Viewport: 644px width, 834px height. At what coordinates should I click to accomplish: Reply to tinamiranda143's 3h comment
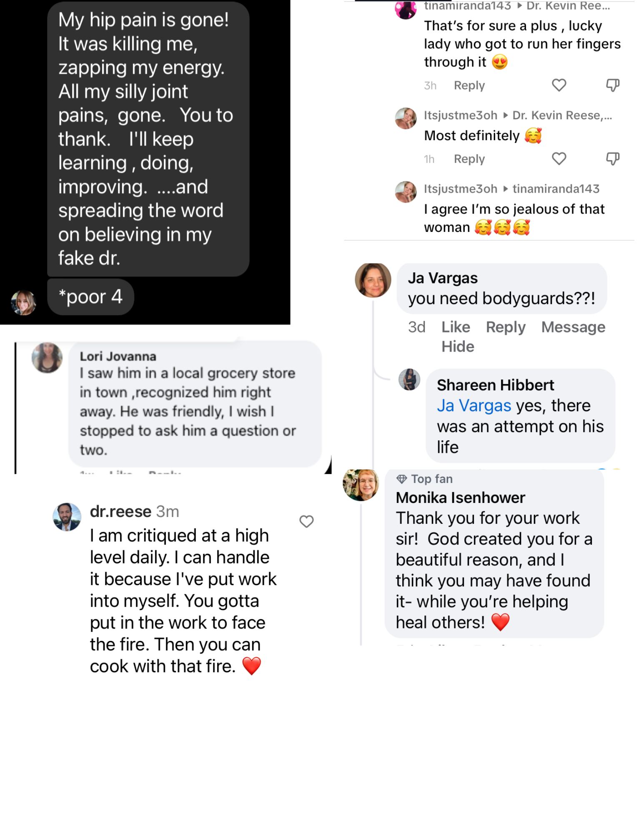point(469,85)
